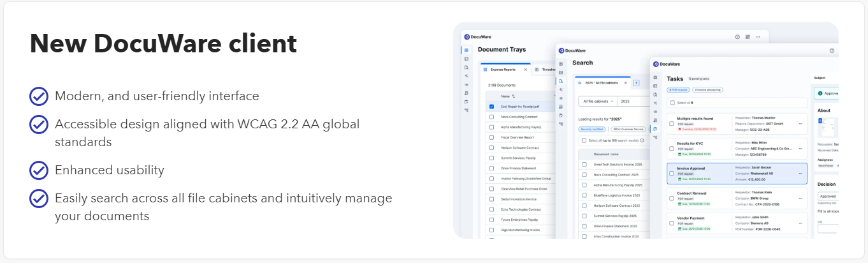
Task: Open the ClearView Retail Purchase Order row
Action: (520, 189)
